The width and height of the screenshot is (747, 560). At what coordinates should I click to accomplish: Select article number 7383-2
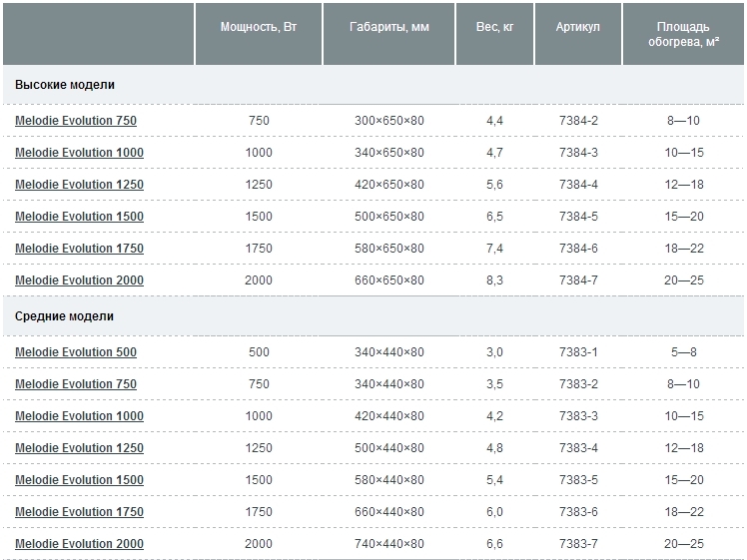tap(578, 383)
